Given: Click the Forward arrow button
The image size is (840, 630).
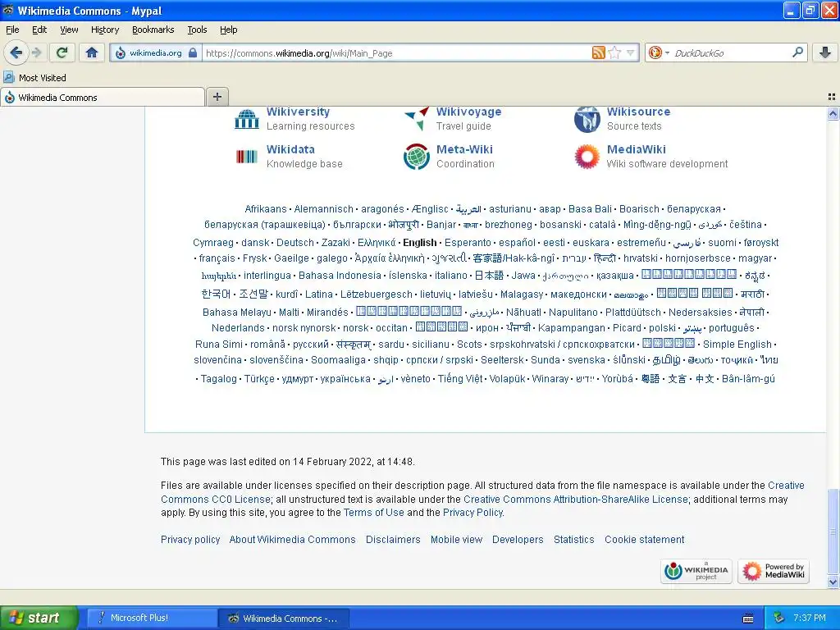Looking at the screenshot, I should click(36, 52).
